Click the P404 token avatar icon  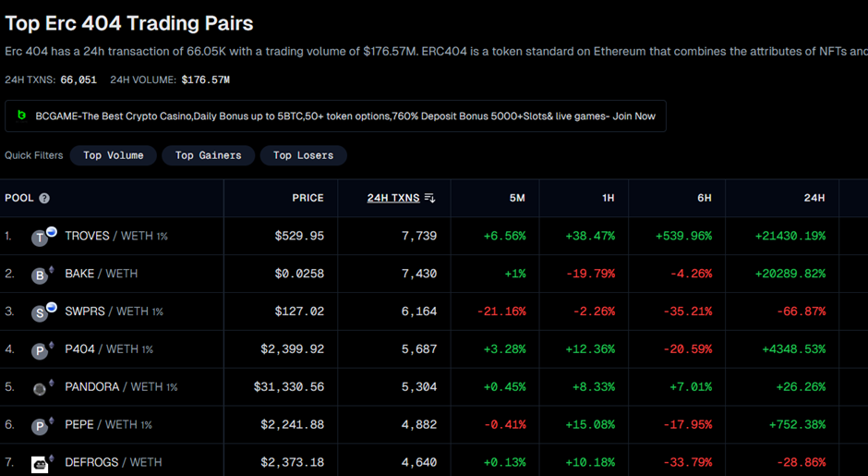40,351
